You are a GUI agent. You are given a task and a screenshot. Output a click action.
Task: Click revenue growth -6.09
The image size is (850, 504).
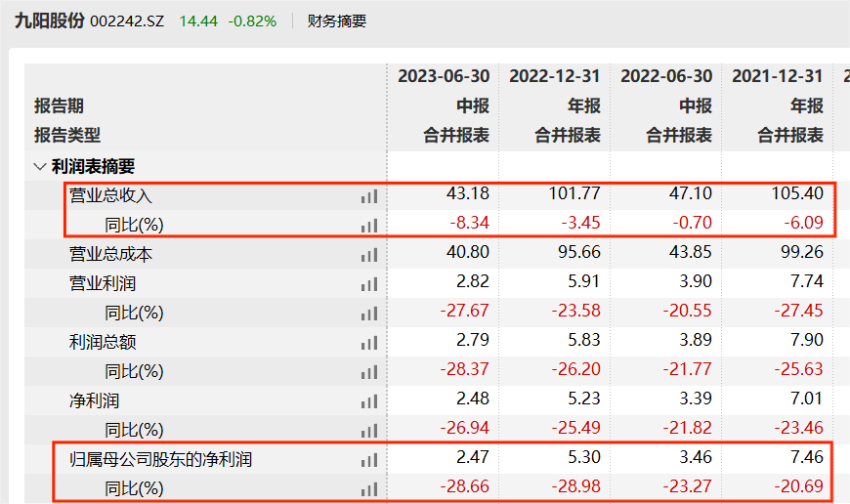pyautogui.click(x=803, y=223)
